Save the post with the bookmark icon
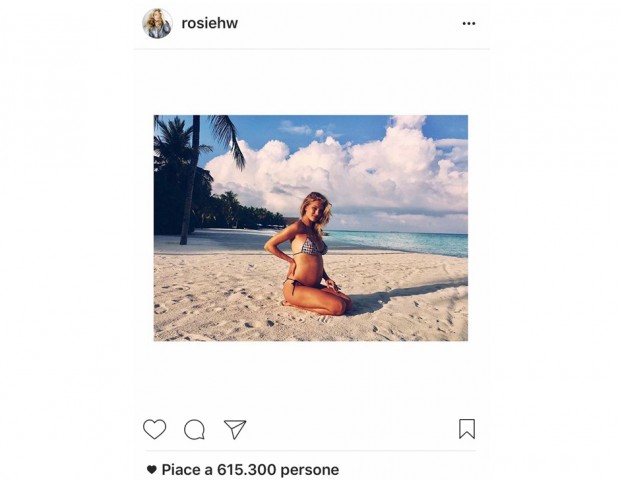 pyautogui.click(x=467, y=429)
